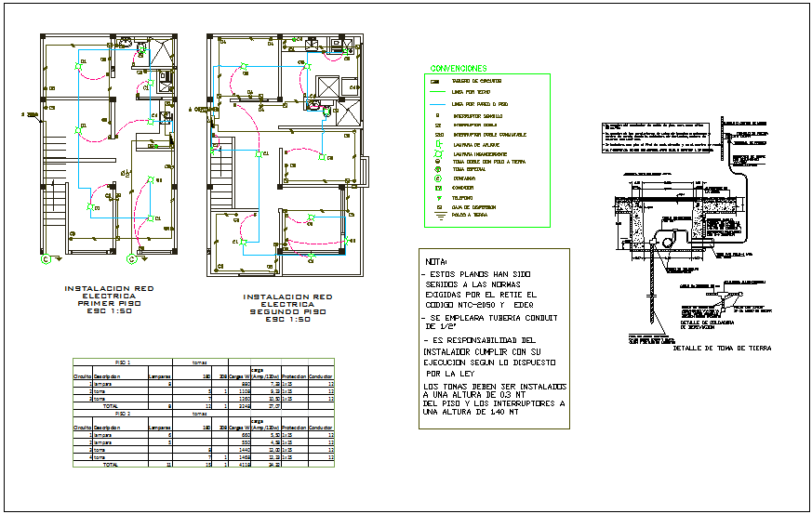Click the polo a tierra ground symbol

tap(440, 216)
